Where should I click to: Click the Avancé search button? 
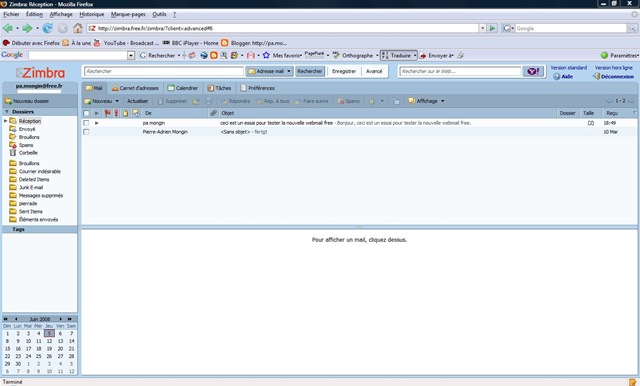point(374,71)
